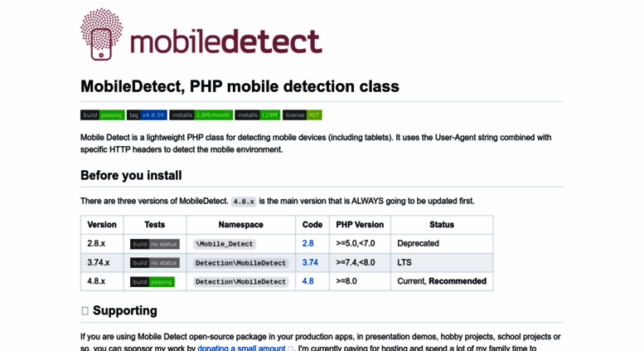
Task: Open the 2.8 code link
Action: click(308, 243)
